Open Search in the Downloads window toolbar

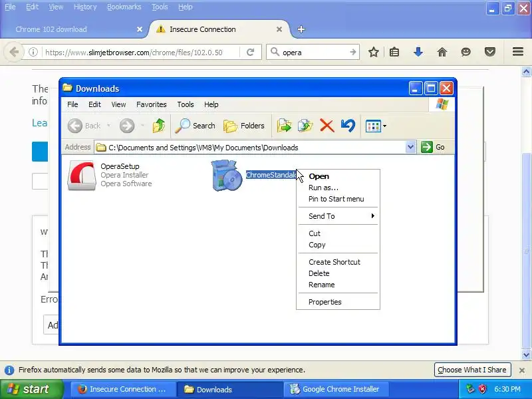195,126
